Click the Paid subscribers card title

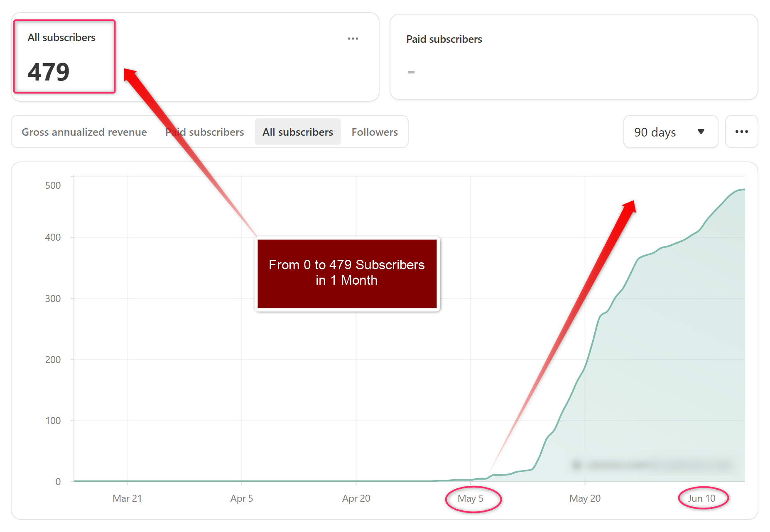click(x=444, y=39)
